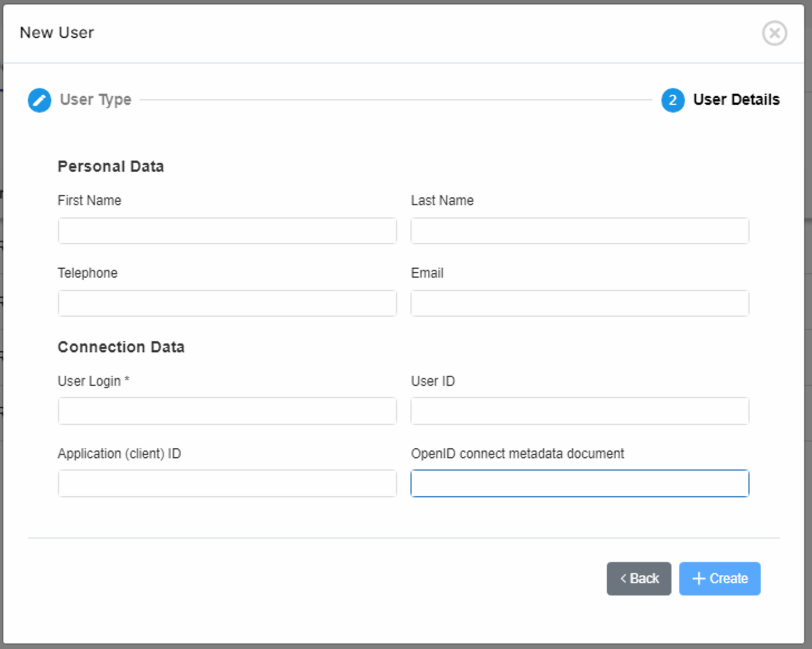Click the User Login * label
Viewport: 812px width, 649px height.
[x=93, y=381]
